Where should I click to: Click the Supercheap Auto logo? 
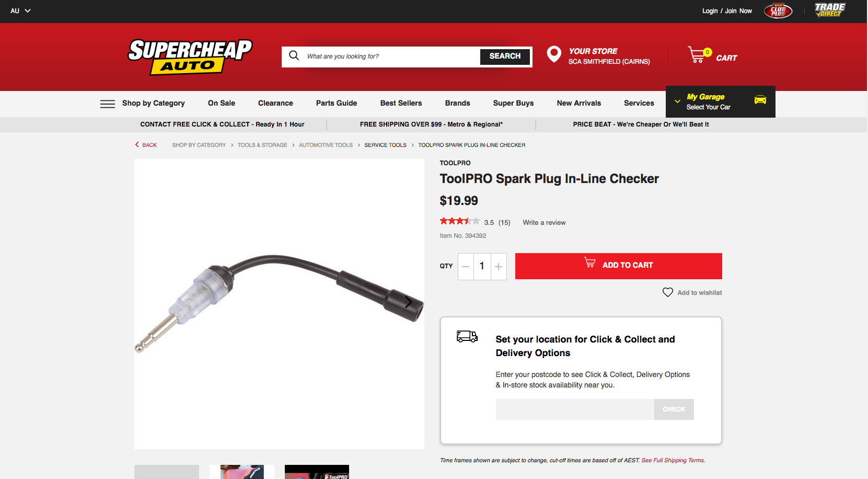click(x=190, y=57)
